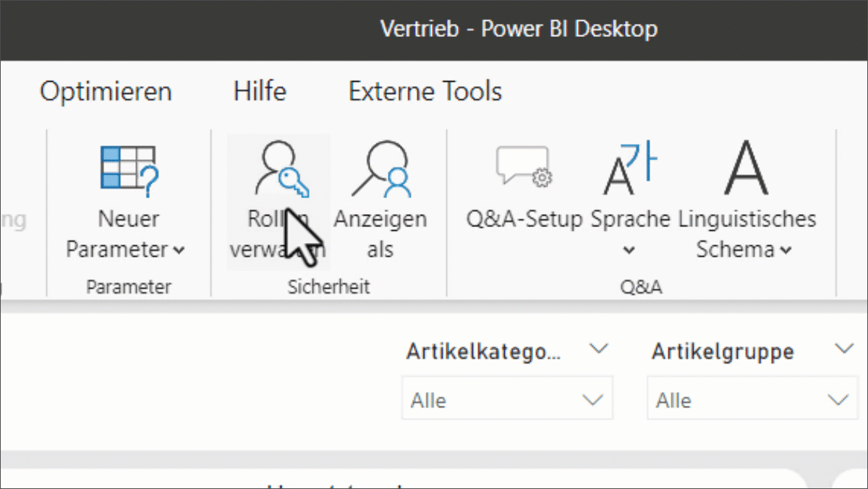Select the Artikelgruppe slicer header text
The width and height of the screenshot is (868, 489).
coord(723,352)
